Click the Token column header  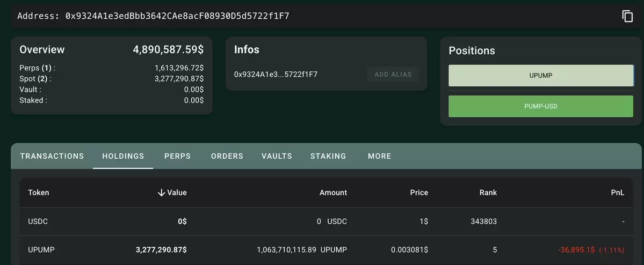click(39, 193)
